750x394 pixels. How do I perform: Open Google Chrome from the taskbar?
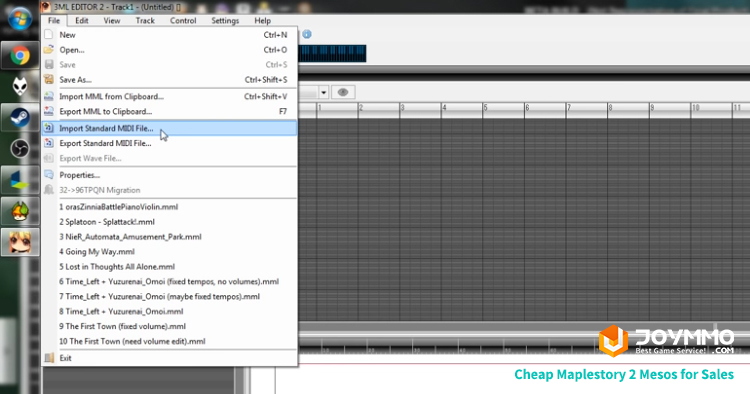(x=20, y=56)
